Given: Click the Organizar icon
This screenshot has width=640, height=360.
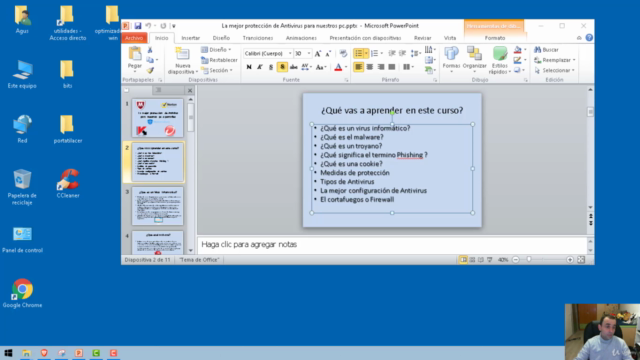Looking at the screenshot, I should (474, 54).
